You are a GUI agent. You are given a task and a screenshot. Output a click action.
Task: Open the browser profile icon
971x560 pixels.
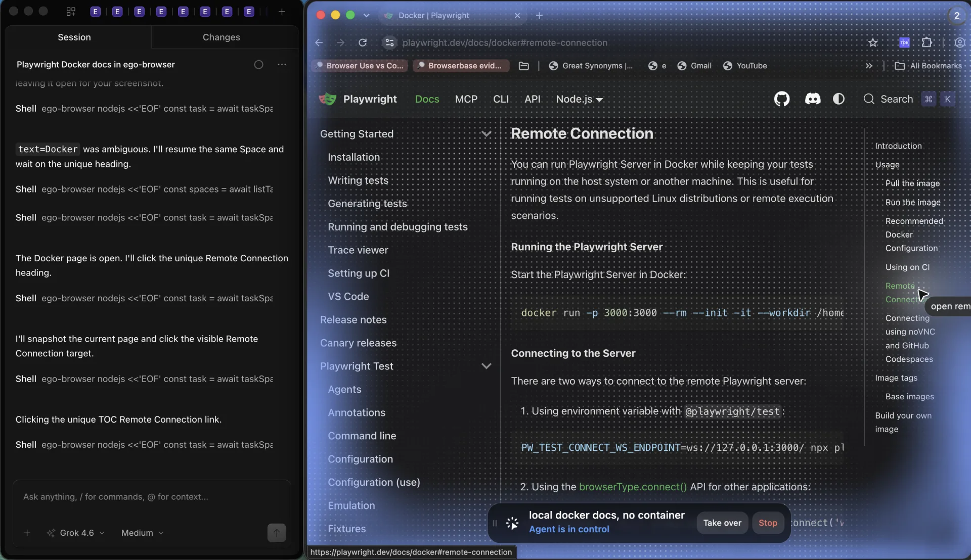tap(960, 42)
